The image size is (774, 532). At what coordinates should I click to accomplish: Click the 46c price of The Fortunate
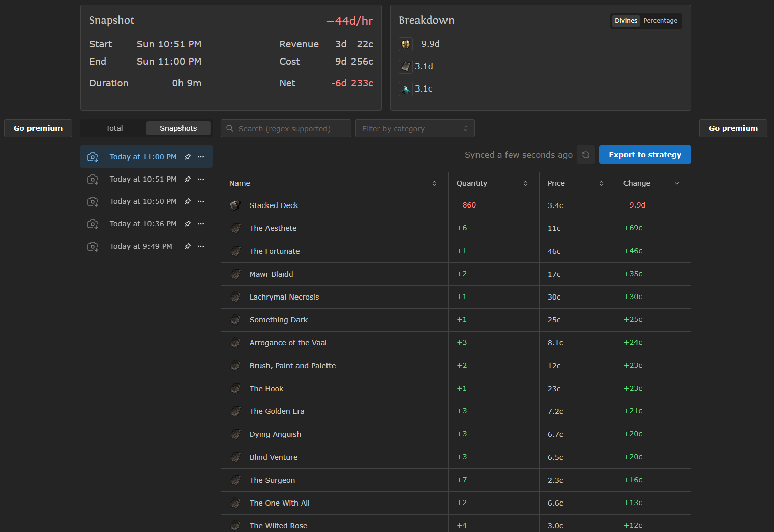[x=554, y=251]
